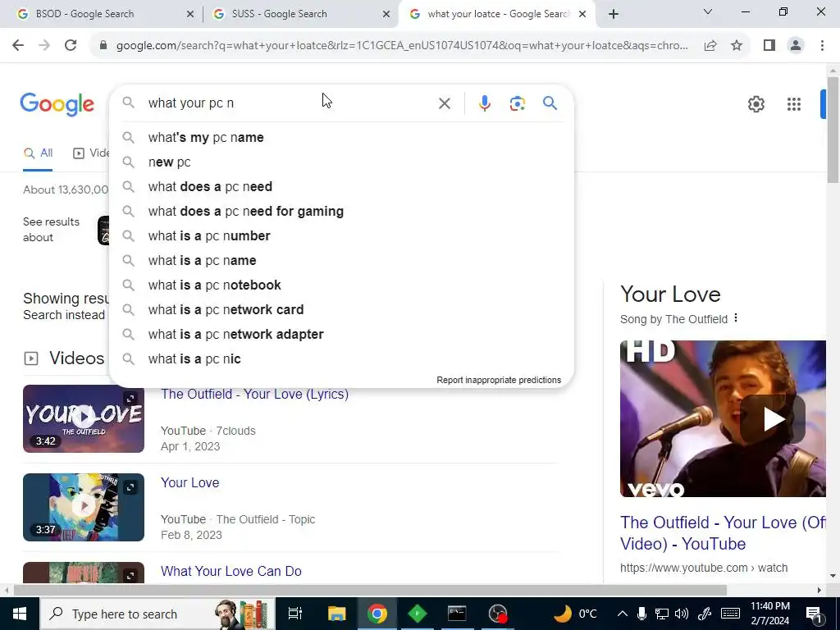This screenshot has width=840, height=630.
Task: Choose suggestion what is a pc name
Action: 342,260
